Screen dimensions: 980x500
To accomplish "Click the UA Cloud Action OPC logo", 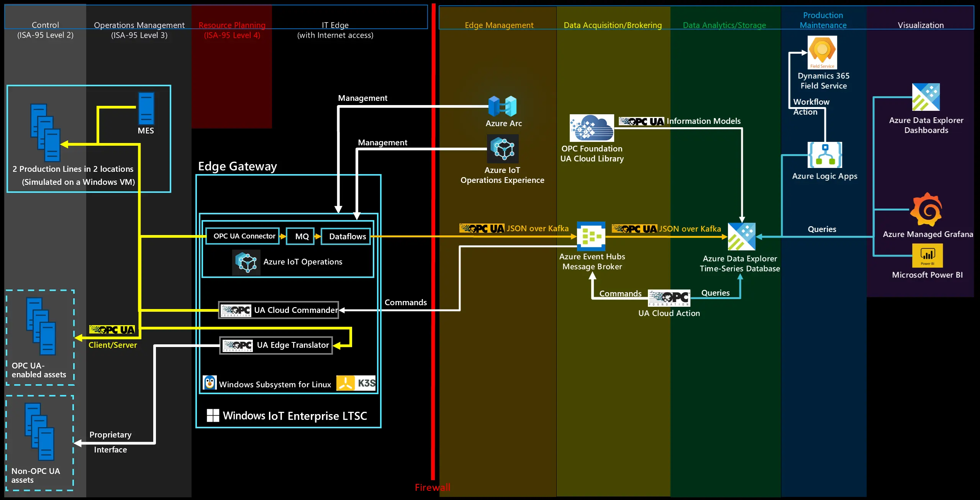I will click(669, 298).
